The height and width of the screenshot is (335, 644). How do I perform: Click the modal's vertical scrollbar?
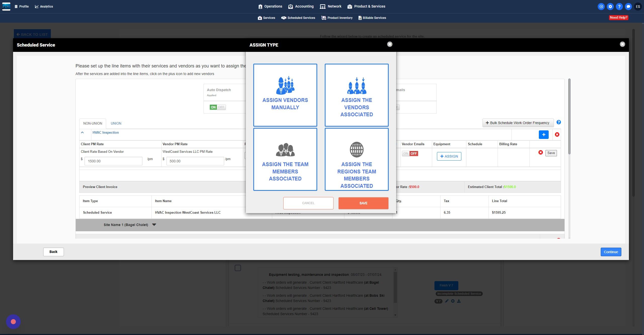[x=569, y=116]
